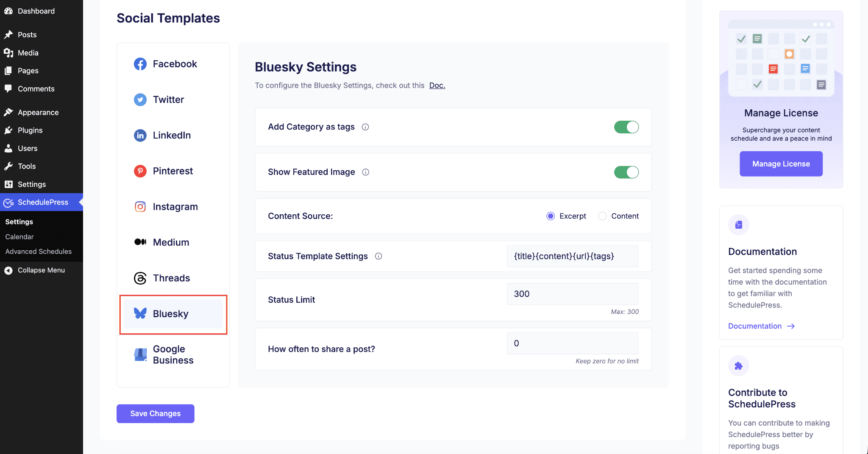
Task: Toggle off Add Category as tags switch
Action: [x=626, y=127]
